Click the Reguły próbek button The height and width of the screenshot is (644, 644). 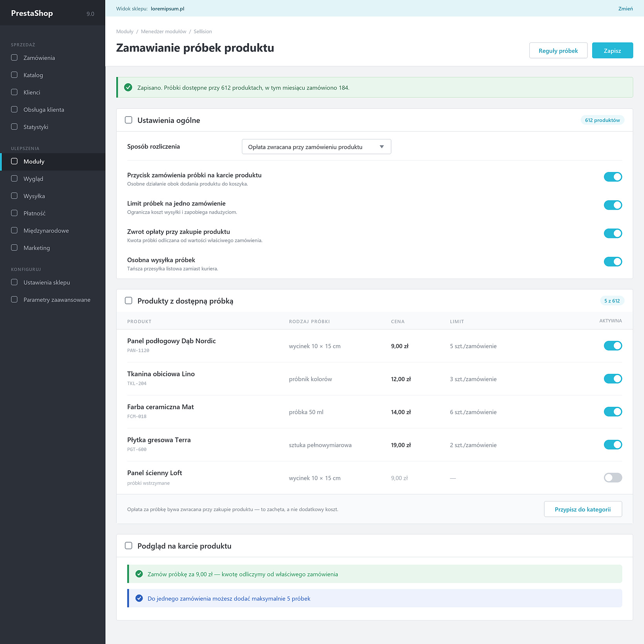558,51
